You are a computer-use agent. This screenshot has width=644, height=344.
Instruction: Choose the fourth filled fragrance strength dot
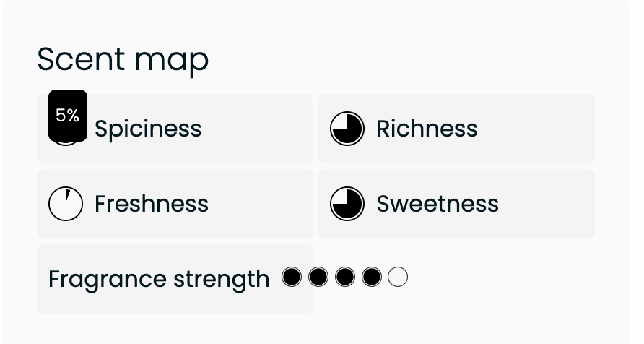click(372, 277)
